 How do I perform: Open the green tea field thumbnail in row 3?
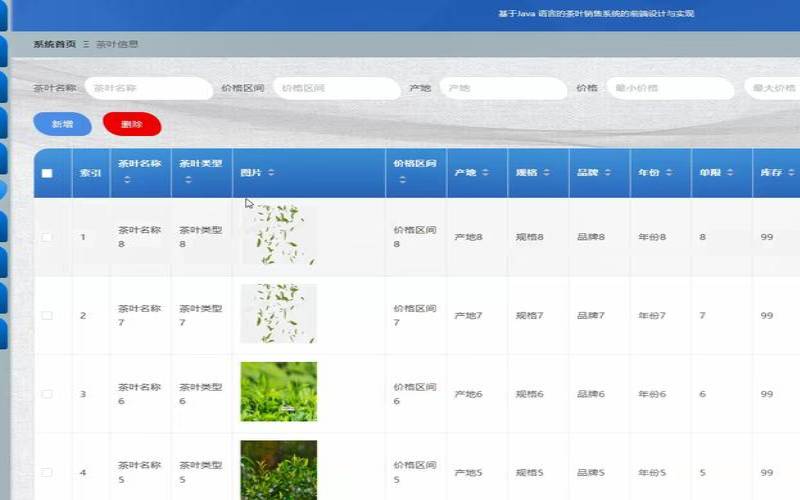click(279, 392)
